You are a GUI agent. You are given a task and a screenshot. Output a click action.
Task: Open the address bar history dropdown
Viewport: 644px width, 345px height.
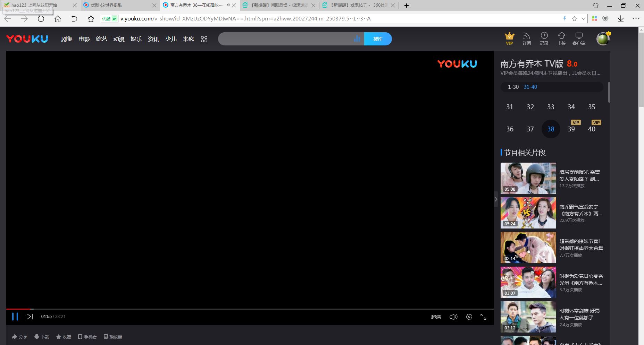pos(584,19)
